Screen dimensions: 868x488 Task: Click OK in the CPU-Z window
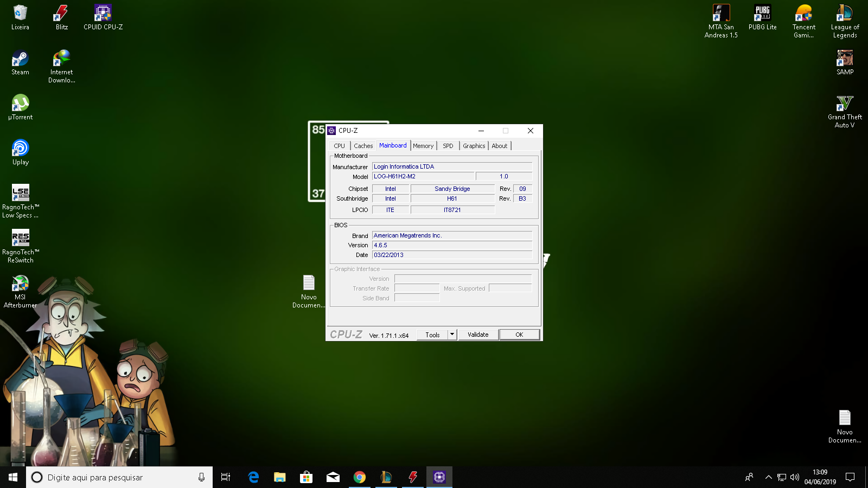(x=519, y=335)
